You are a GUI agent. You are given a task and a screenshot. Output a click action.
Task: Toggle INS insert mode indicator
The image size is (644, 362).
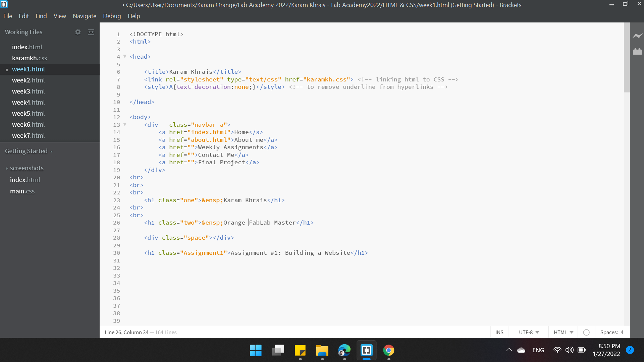499,332
